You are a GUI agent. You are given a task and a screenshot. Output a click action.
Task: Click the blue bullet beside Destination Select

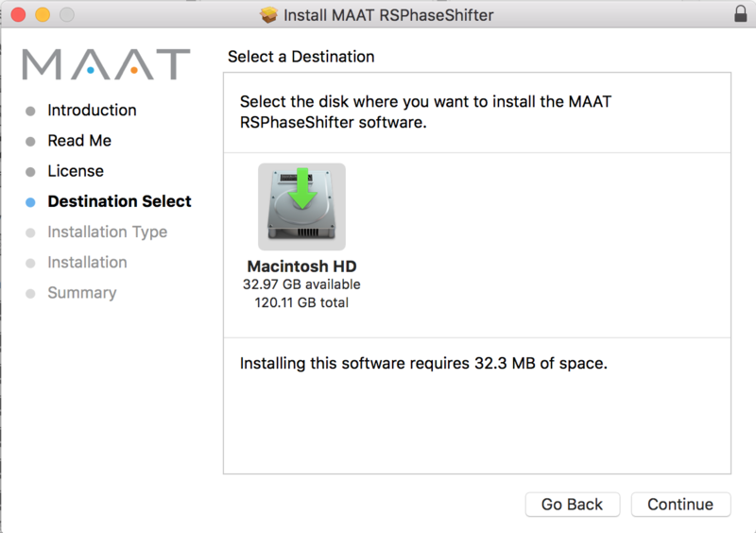point(30,202)
